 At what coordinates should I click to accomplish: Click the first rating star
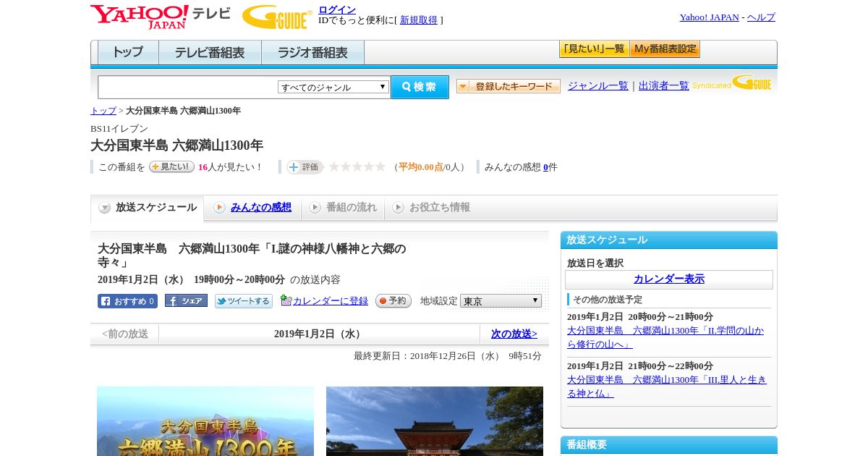(334, 166)
